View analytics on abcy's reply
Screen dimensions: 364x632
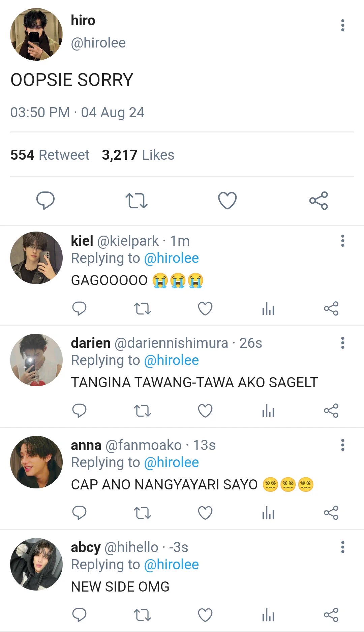pos(268,615)
